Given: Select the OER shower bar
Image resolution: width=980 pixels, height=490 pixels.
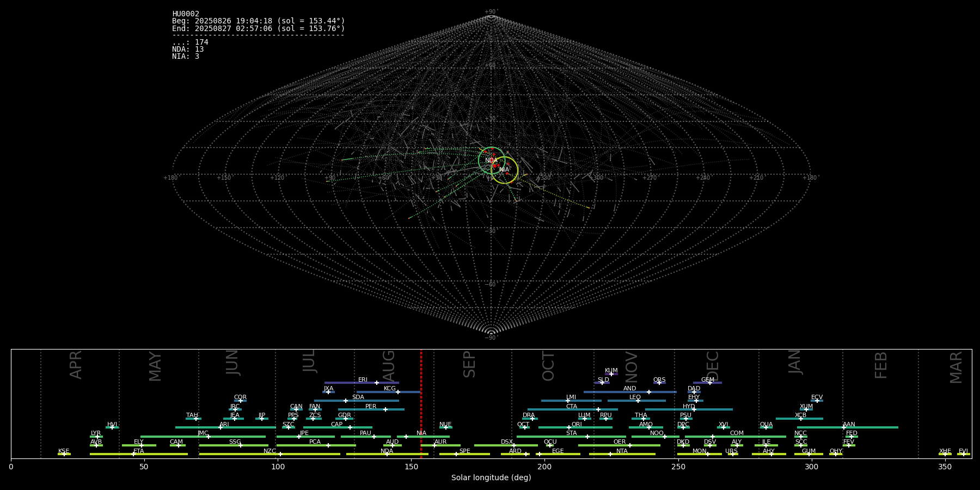Looking at the screenshot, I should coord(619,445).
